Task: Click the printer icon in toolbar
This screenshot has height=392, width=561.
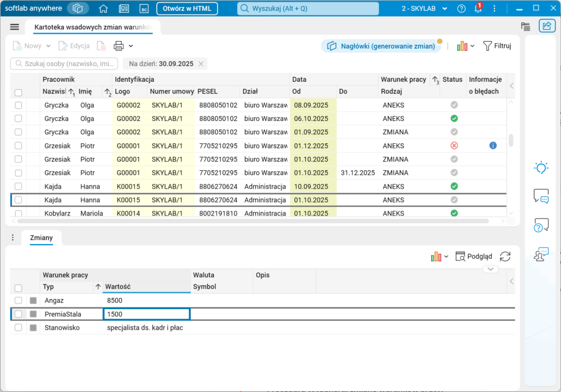Action: [x=119, y=46]
